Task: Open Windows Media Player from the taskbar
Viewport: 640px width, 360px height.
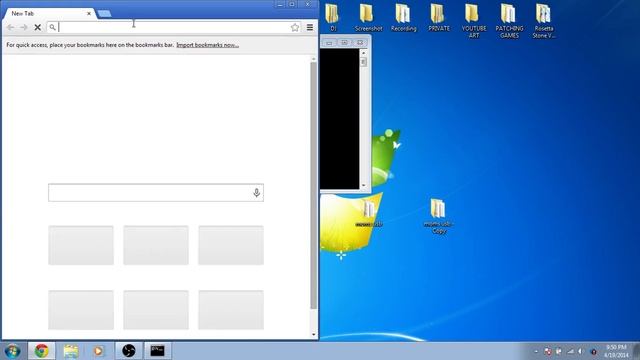Action: point(98,351)
